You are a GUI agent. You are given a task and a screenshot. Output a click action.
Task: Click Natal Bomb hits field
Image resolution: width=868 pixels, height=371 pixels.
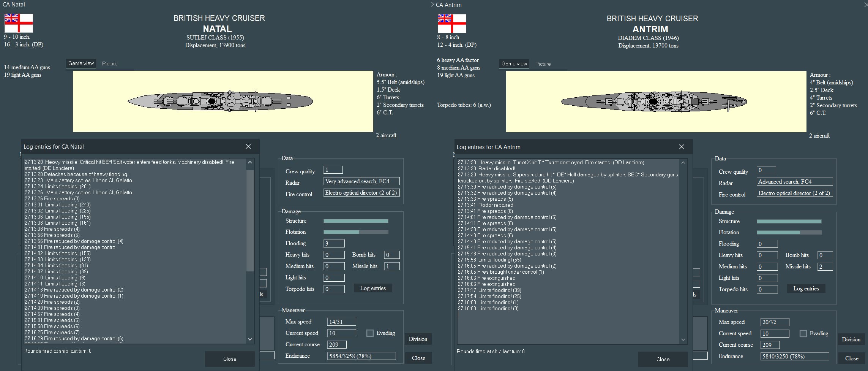(392, 255)
